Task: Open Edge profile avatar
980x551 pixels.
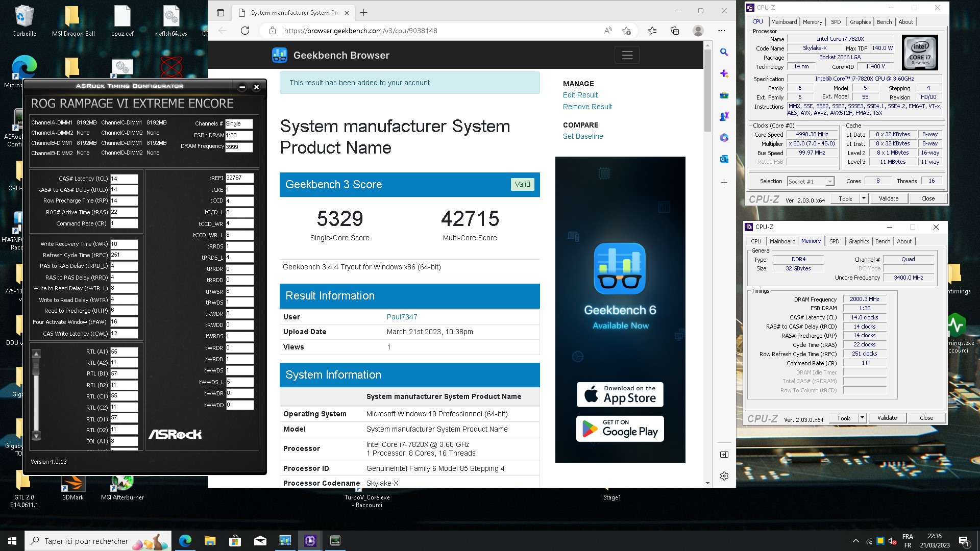Action: (698, 31)
